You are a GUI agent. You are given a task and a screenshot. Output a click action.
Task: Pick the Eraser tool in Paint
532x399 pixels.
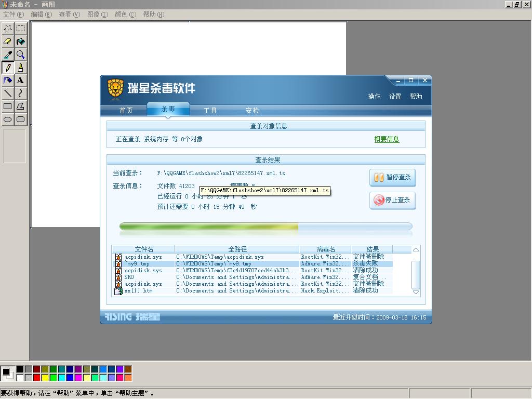click(x=8, y=42)
